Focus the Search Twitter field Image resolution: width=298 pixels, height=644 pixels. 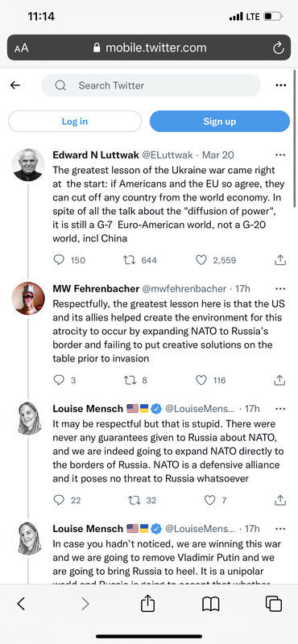tap(151, 85)
